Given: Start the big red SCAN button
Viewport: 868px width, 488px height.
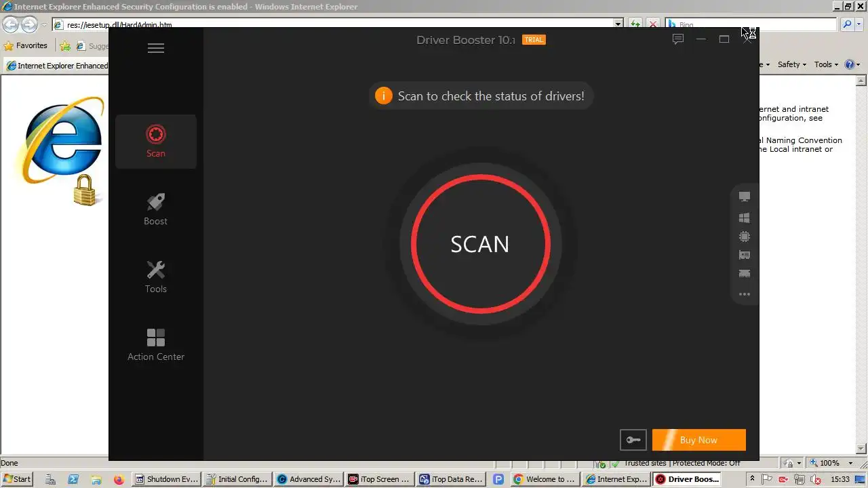Looking at the screenshot, I should point(480,244).
